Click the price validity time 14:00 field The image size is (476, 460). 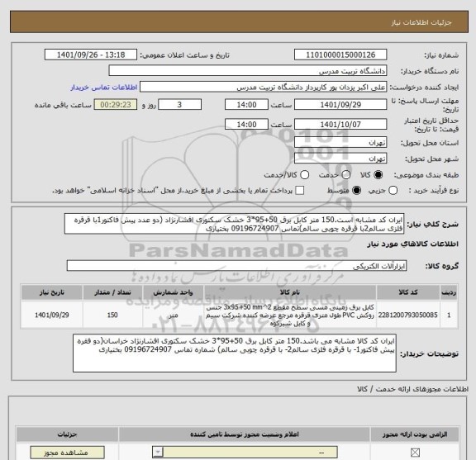click(246, 125)
